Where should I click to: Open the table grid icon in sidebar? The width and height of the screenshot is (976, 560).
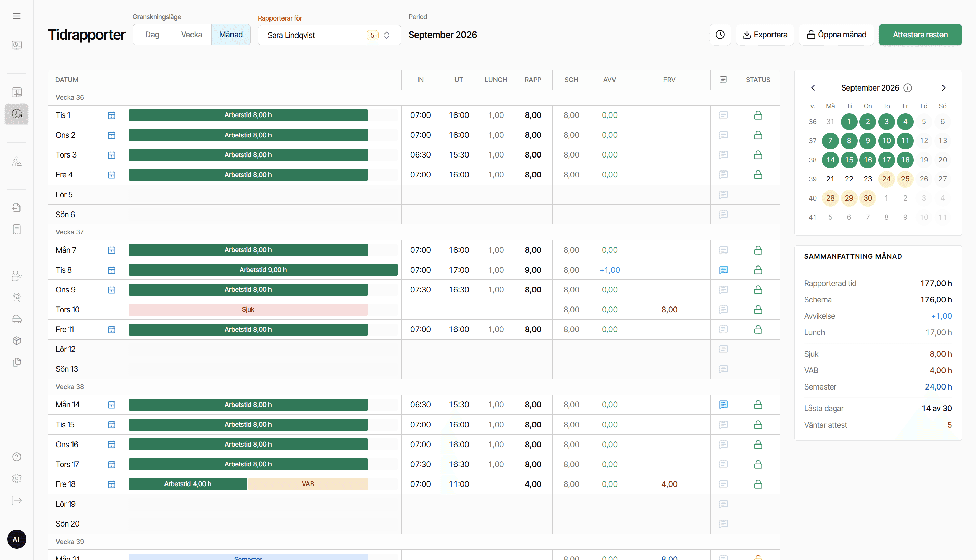point(16,92)
